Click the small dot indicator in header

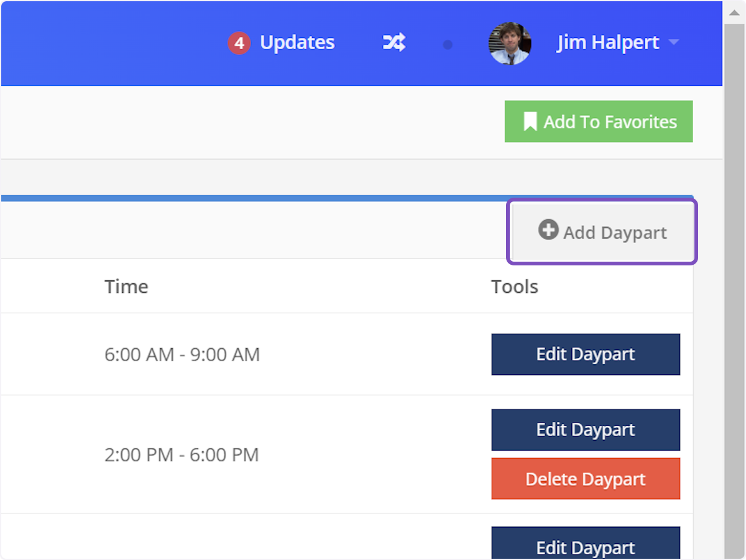448,45
